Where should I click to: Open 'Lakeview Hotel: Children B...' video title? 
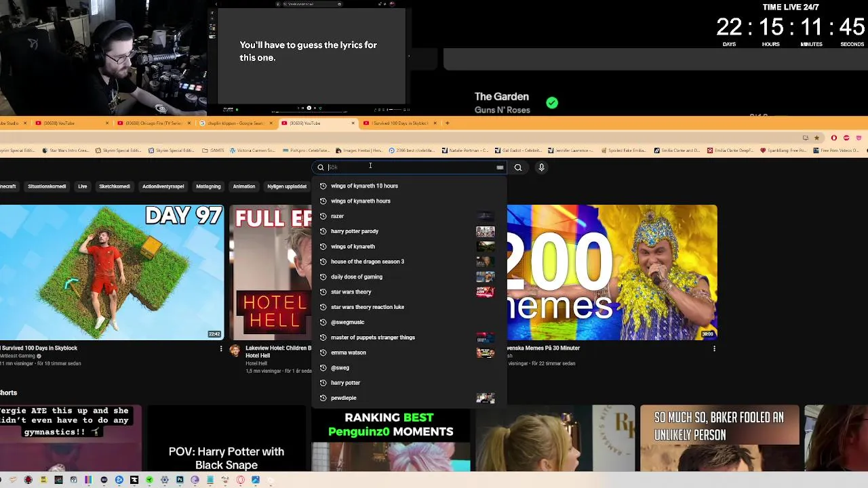coord(278,352)
